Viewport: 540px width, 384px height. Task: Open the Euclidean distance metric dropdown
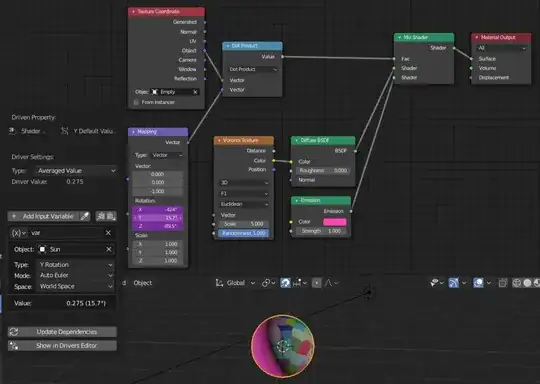244,204
